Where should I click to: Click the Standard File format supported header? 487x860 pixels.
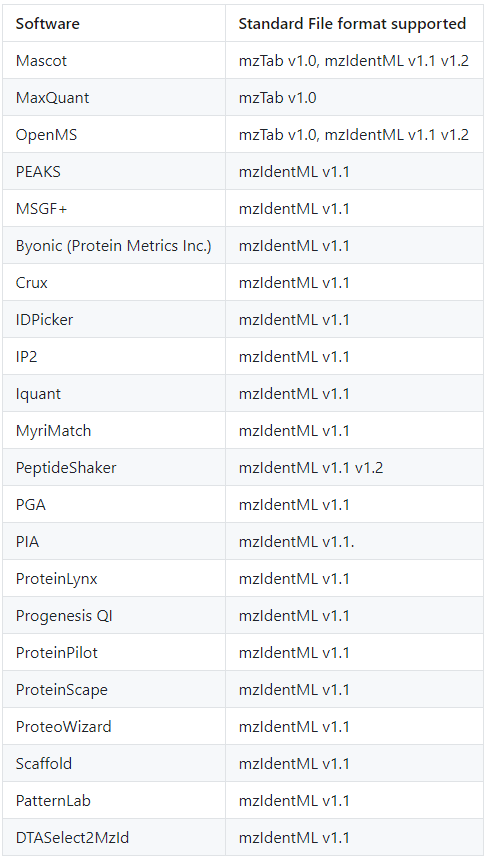point(354,24)
